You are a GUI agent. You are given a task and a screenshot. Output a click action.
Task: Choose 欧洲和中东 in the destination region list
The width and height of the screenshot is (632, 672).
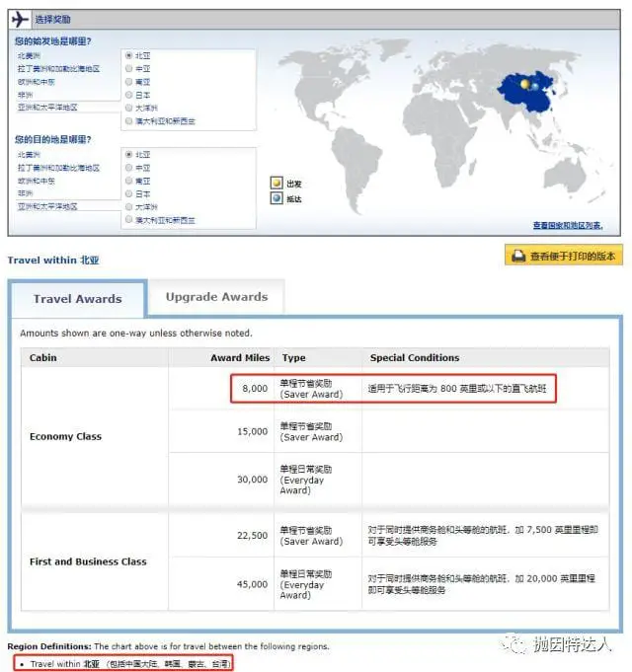[37, 181]
